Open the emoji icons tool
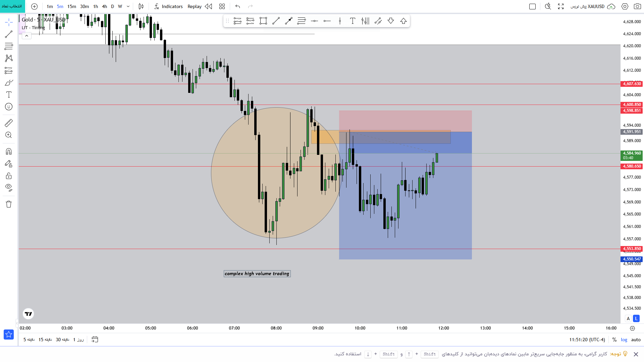This screenshot has width=644, height=362. pyautogui.click(x=9, y=107)
